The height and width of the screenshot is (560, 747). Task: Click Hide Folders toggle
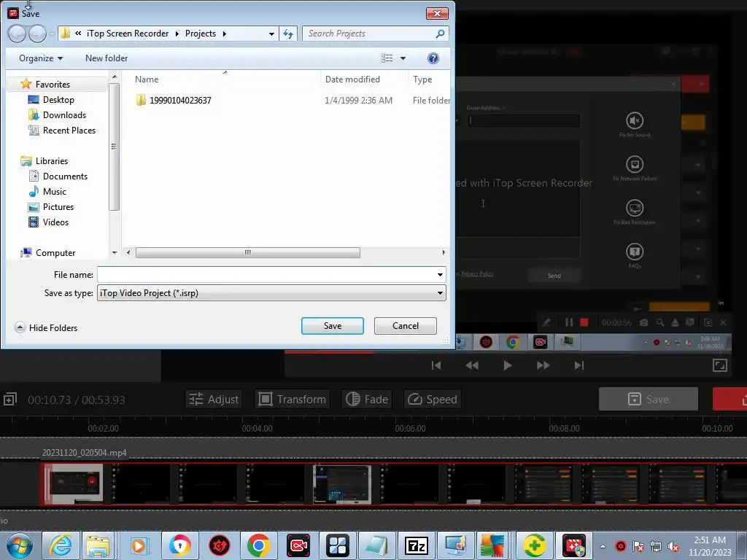pyautogui.click(x=46, y=327)
